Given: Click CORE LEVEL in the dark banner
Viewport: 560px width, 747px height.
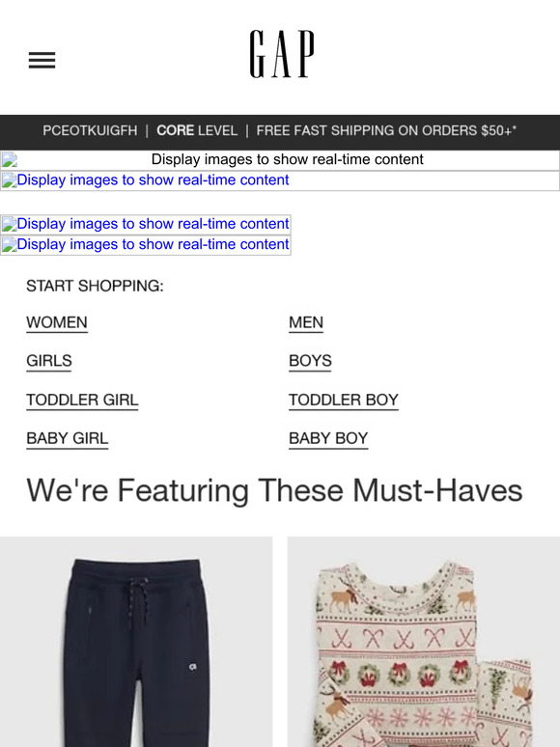Looking at the screenshot, I should pyautogui.click(x=197, y=130).
